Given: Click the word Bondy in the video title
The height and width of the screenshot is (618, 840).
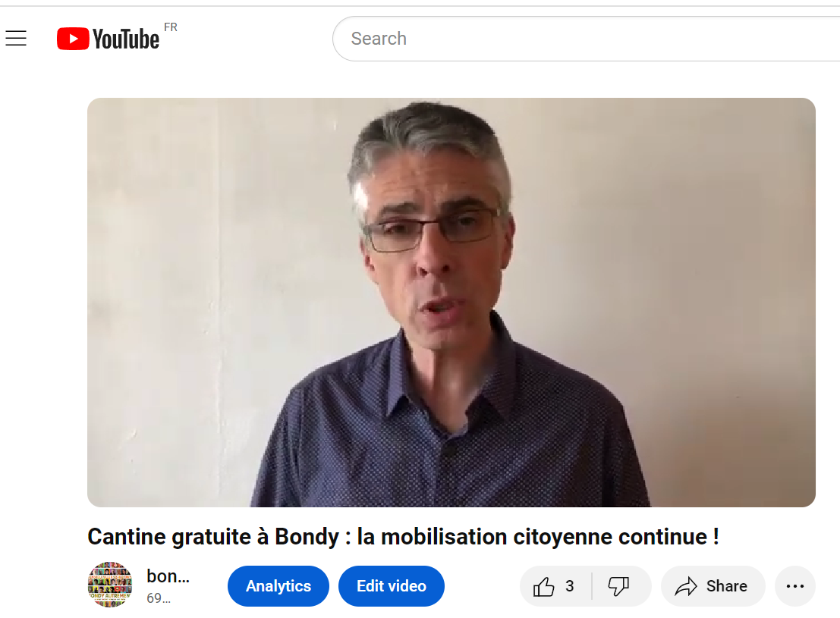Looking at the screenshot, I should (307, 537).
